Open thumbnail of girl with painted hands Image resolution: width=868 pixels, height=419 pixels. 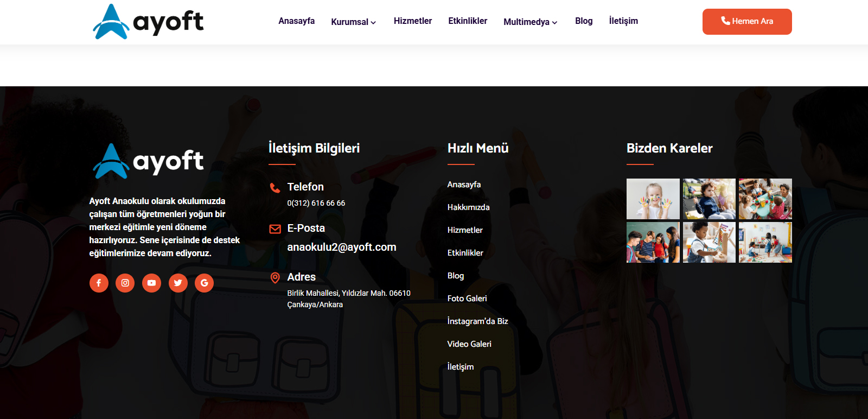[x=653, y=199]
